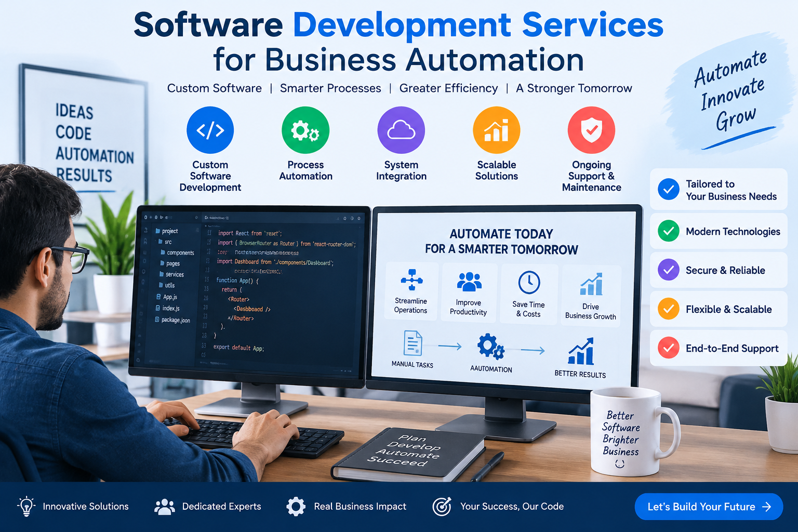Image resolution: width=798 pixels, height=532 pixels.
Task: Click the red check next to End-to-End Support
Action: [x=669, y=348]
